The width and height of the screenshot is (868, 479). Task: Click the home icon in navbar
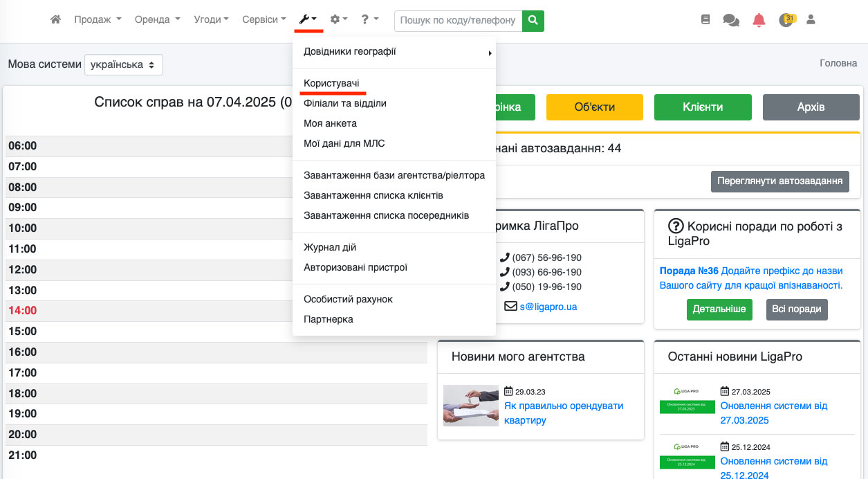[56, 20]
